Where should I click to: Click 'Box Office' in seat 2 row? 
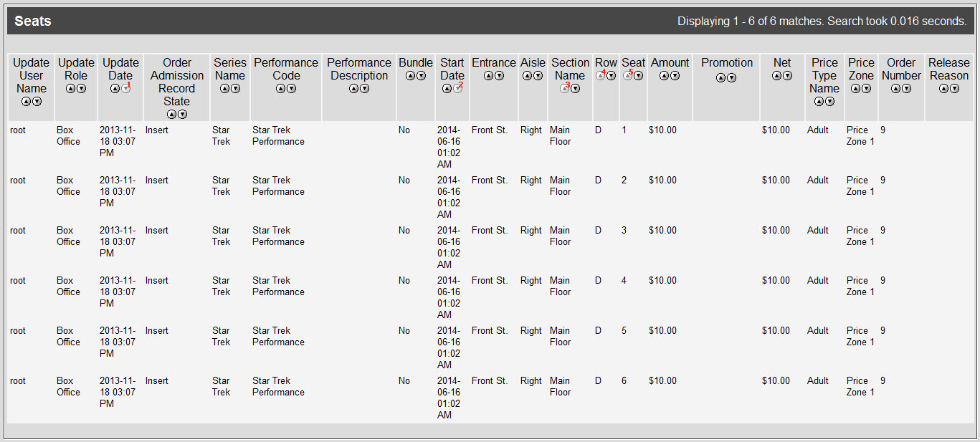(69, 186)
